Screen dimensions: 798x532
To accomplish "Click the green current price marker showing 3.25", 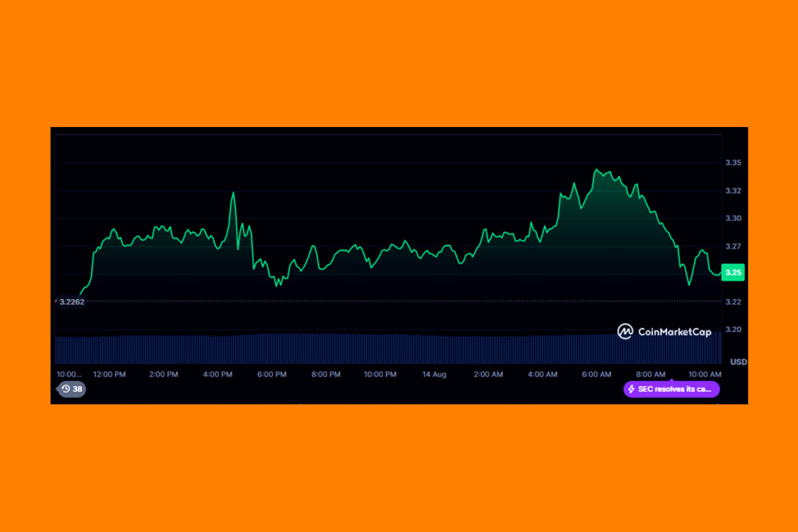I will click(732, 272).
